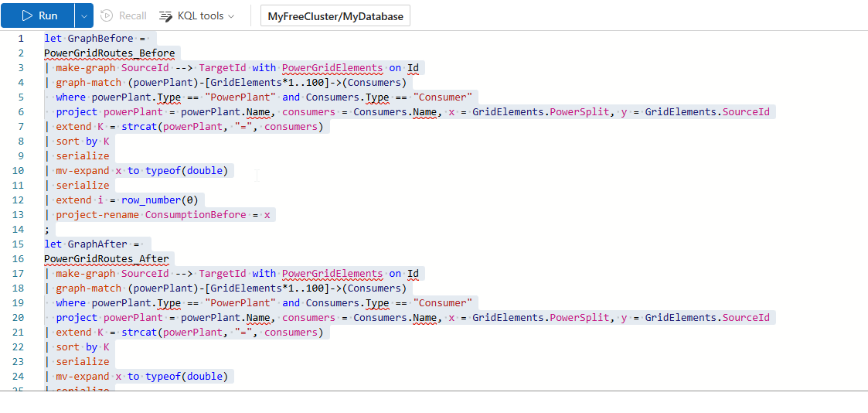Click the PowerGridRoutes_After table name
This screenshot has width=868, height=413.
click(x=107, y=258)
